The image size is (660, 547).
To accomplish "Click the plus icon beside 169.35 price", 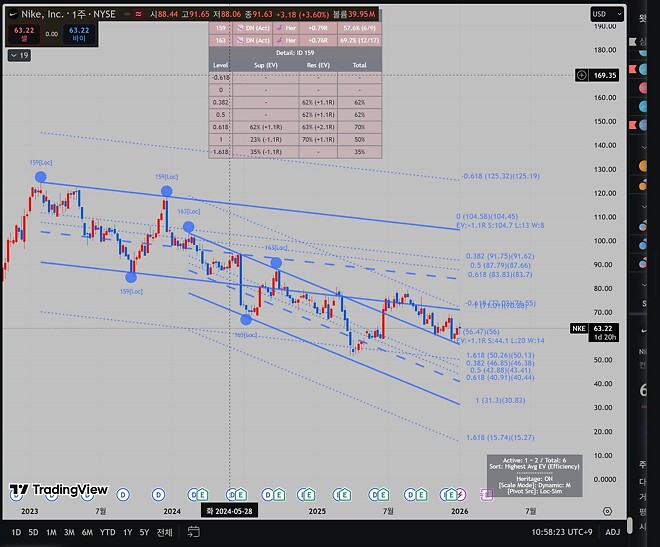I will click(581, 75).
